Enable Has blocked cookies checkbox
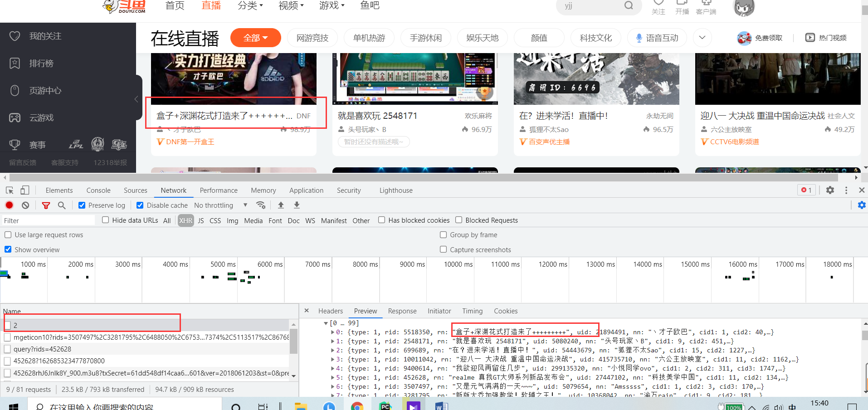 (x=382, y=220)
